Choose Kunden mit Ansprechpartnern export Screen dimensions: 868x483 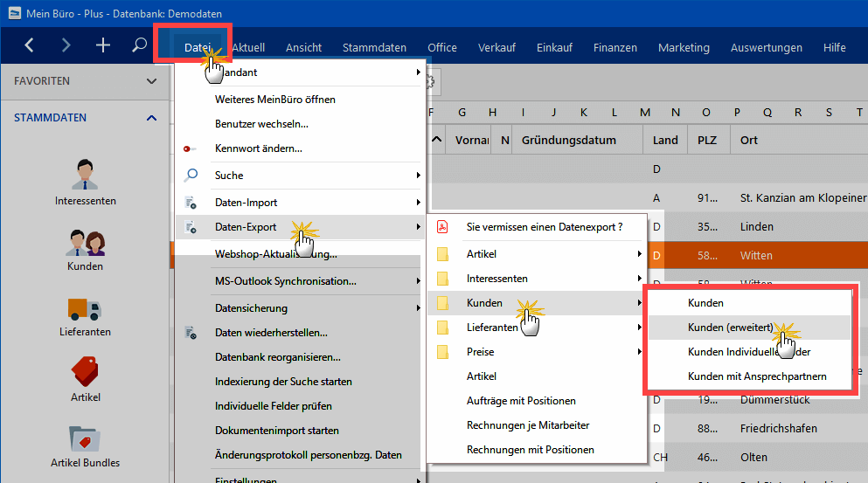pos(757,376)
